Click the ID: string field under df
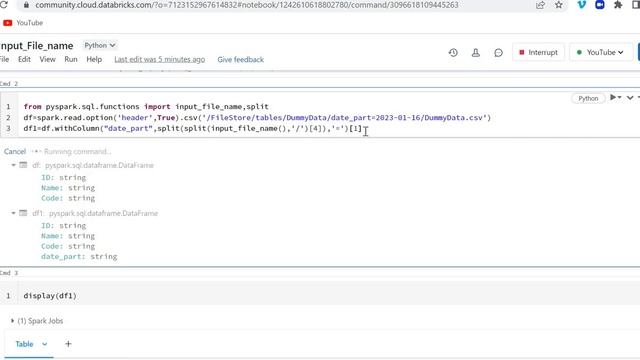640x360 pixels. 64,178
